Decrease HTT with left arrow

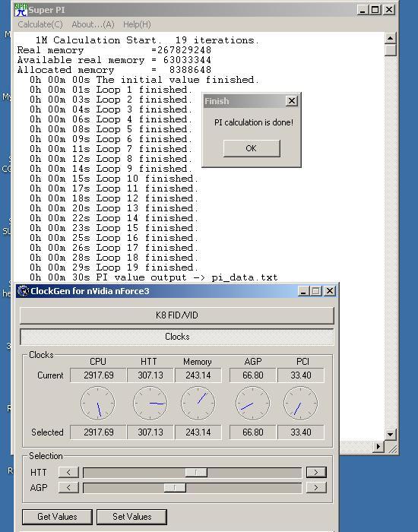(x=68, y=472)
